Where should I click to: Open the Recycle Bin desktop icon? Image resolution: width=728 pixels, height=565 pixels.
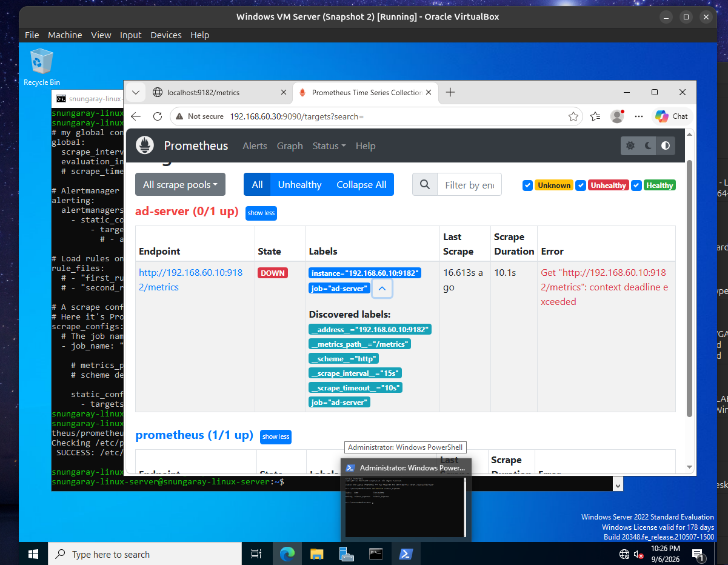[x=42, y=67]
